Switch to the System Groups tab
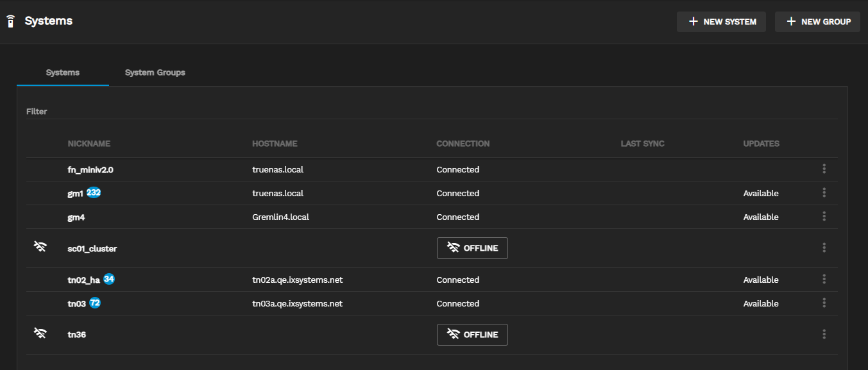 [155, 72]
